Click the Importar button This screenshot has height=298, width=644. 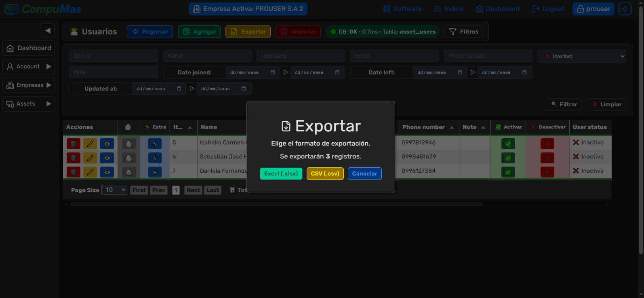click(298, 32)
